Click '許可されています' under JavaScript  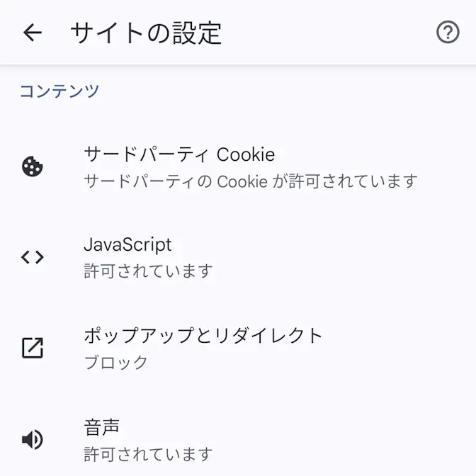pyautogui.click(x=148, y=271)
